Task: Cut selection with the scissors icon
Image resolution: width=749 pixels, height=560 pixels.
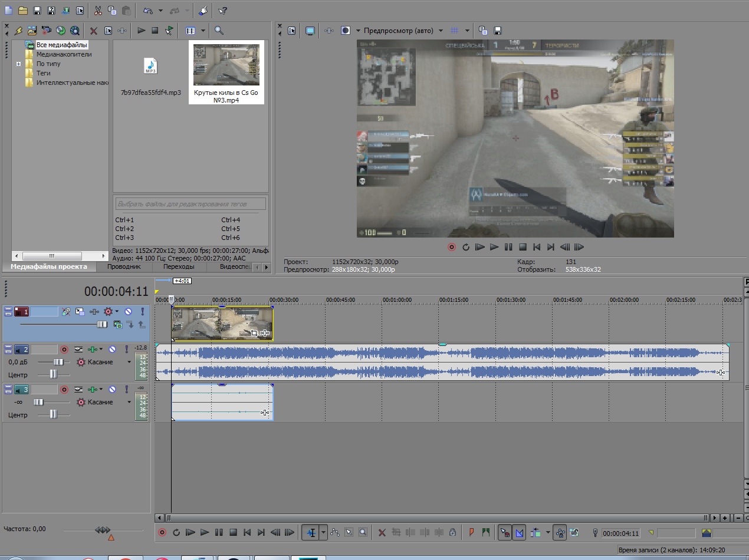Action: pyautogui.click(x=98, y=11)
